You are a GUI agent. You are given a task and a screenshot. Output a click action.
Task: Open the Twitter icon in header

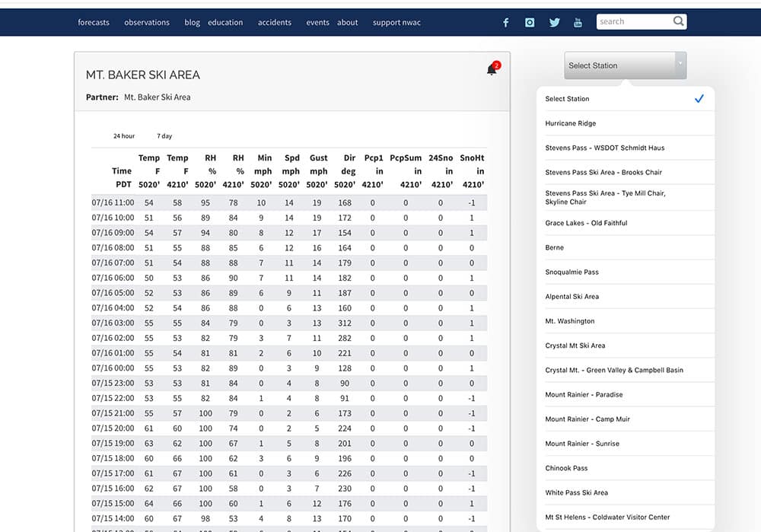[554, 23]
